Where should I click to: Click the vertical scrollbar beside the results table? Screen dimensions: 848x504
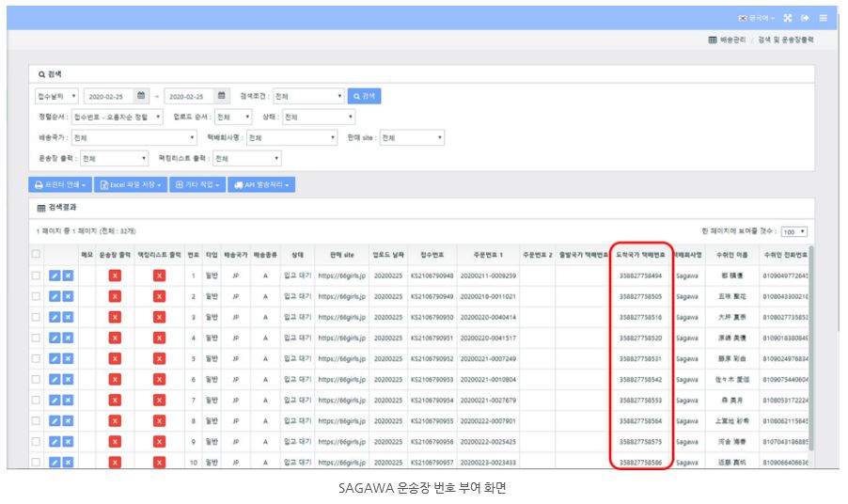point(810,346)
